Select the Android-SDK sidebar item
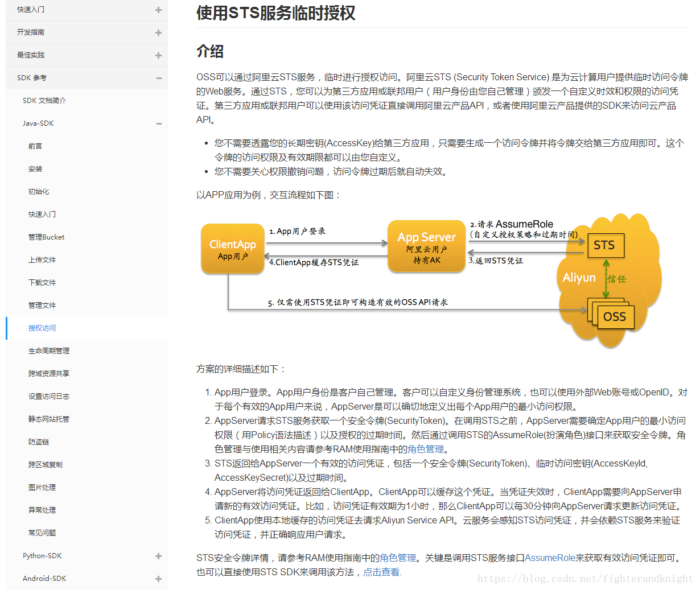The width and height of the screenshot is (700, 590). (44, 579)
